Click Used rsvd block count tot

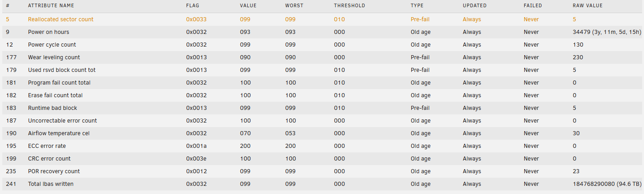coord(61,70)
